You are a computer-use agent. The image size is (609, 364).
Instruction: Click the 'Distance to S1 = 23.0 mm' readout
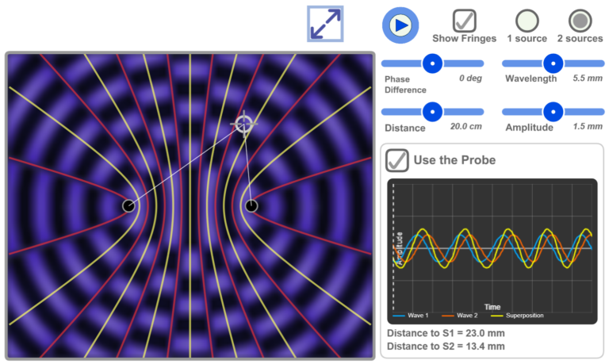(x=446, y=333)
